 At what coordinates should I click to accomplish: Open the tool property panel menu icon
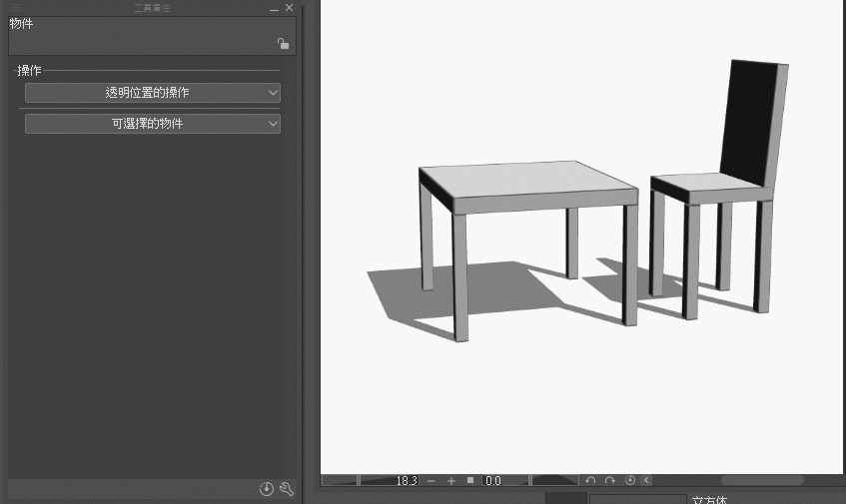(16, 8)
